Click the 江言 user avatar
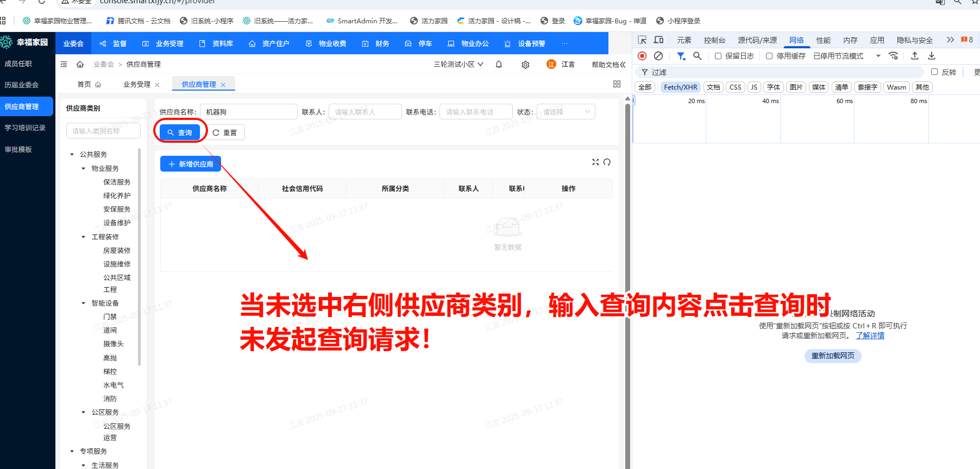 click(551, 65)
